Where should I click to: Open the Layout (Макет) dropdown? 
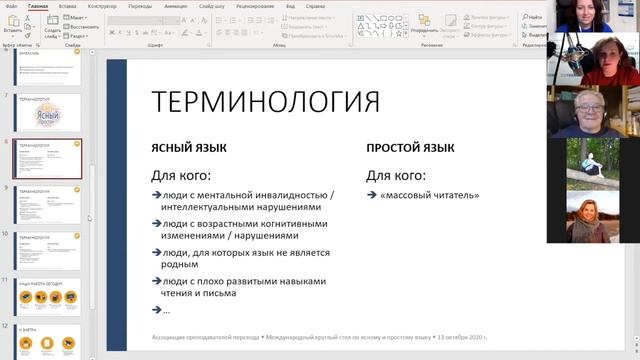coord(76,18)
